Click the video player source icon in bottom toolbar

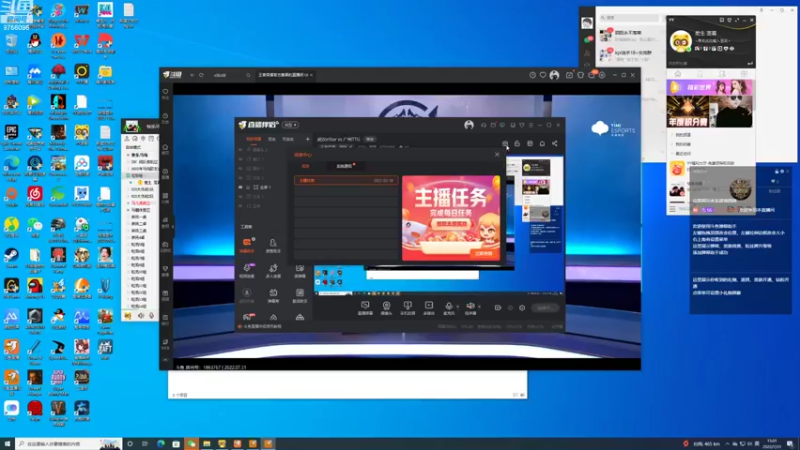[429, 307]
